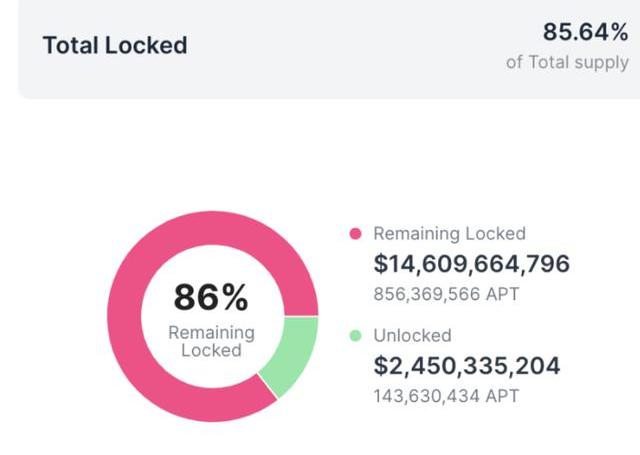Click the 85.64% supply figure
This screenshot has width=640, height=455.
click(585, 32)
